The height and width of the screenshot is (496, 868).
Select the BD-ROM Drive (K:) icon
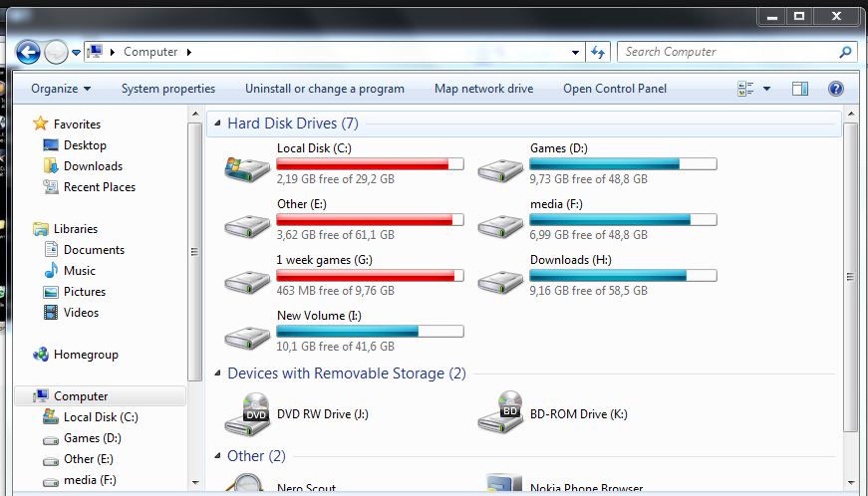coord(500,413)
